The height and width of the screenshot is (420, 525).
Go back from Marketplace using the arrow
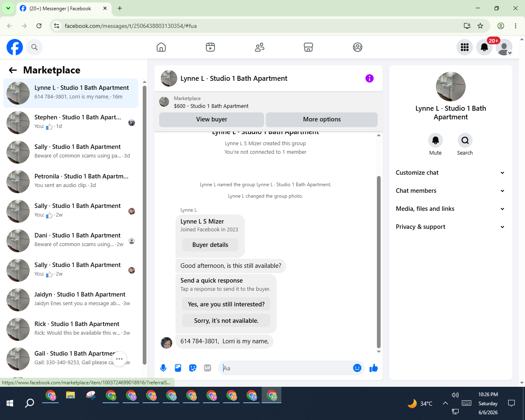(x=13, y=70)
